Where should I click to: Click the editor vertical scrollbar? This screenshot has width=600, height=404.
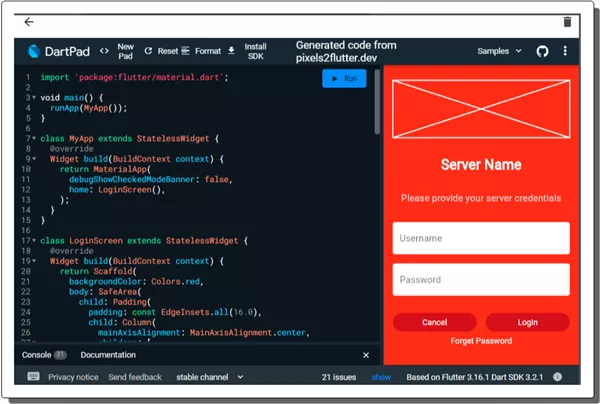377,102
